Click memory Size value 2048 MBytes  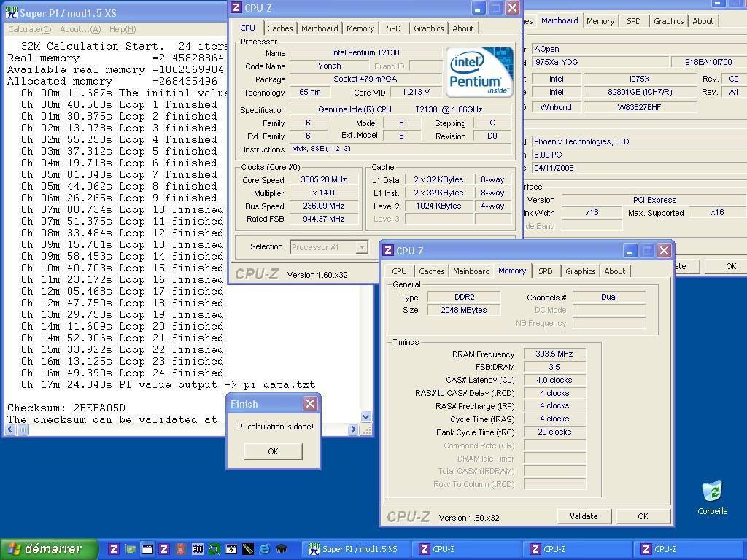click(463, 310)
